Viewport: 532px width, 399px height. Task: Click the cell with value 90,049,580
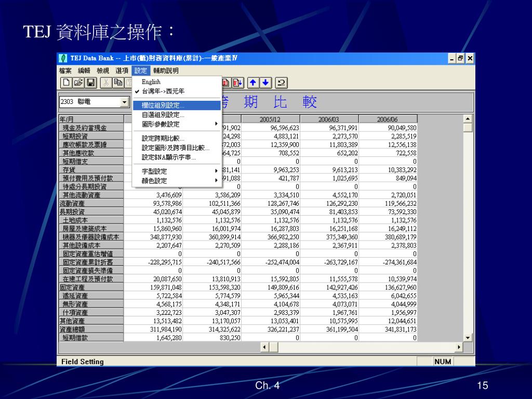click(x=388, y=128)
